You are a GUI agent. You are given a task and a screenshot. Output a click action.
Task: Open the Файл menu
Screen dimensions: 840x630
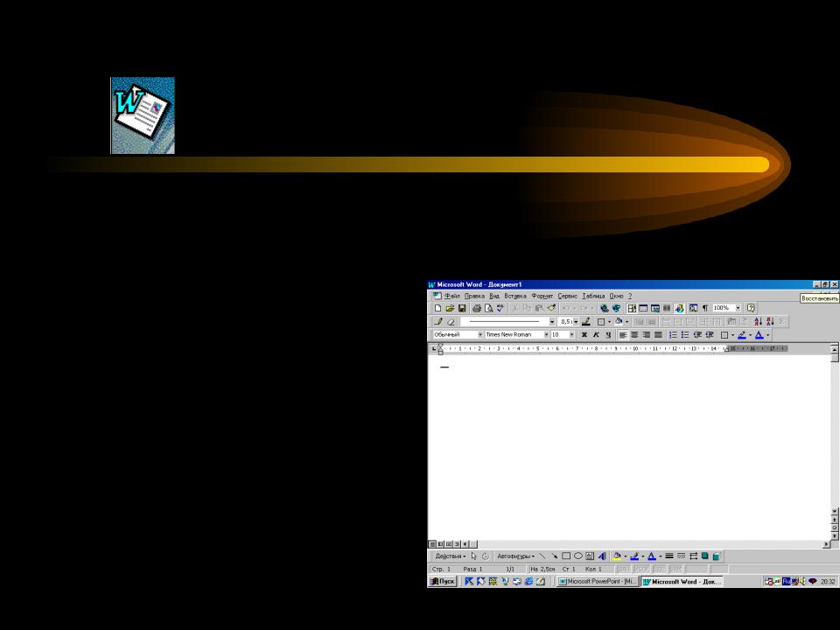[x=452, y=296]
